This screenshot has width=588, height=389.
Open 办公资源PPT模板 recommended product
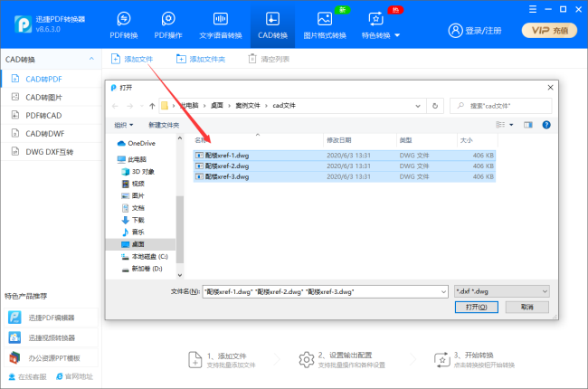click(51, 358)
